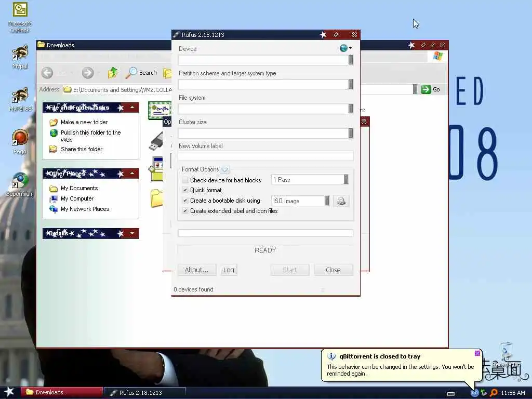Toggle Create extended label and icon files
532x399 pixels.
pos(185,211)
